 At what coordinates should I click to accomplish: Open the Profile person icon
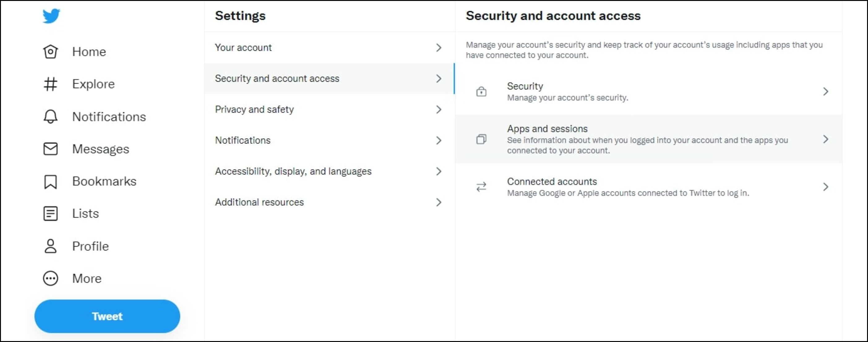click(x=50, y=246)
